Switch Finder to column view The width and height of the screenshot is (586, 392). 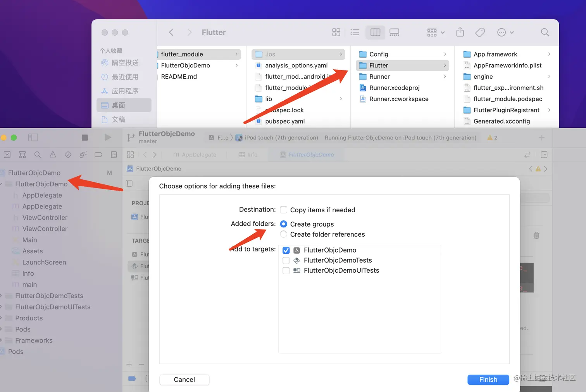click(x=375, y=32)
